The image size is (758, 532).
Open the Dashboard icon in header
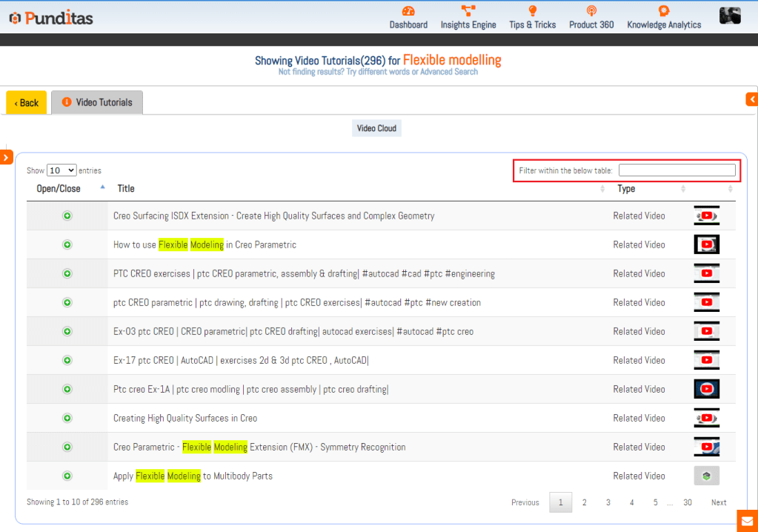click(x=408, y=12)
